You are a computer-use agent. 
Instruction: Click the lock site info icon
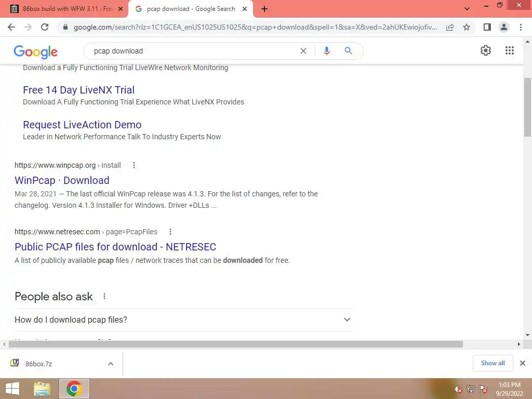pyautogui.click(x=65, y=27)
